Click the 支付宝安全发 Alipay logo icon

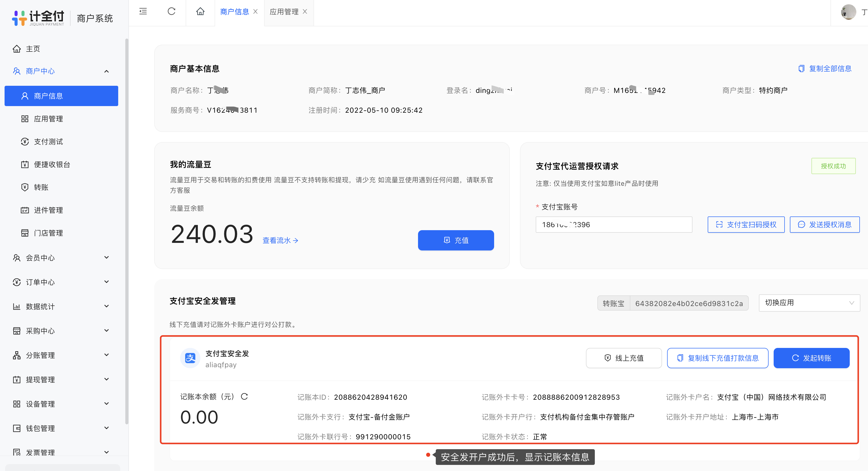190,358
